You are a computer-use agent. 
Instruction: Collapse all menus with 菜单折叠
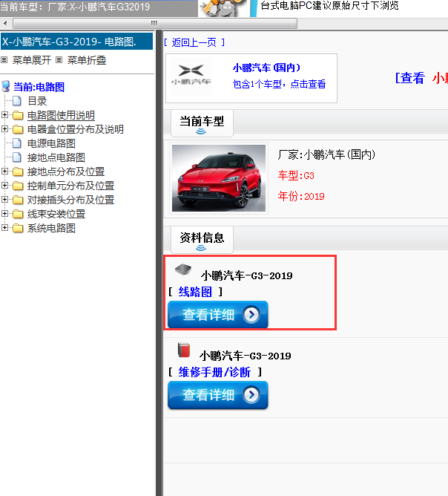coord(87,60)
